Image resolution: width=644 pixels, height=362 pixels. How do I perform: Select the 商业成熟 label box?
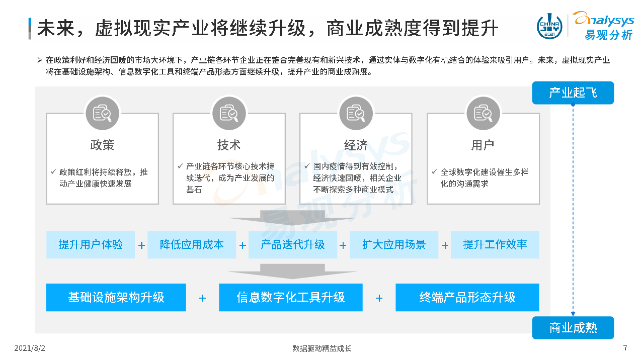[573, 328]
